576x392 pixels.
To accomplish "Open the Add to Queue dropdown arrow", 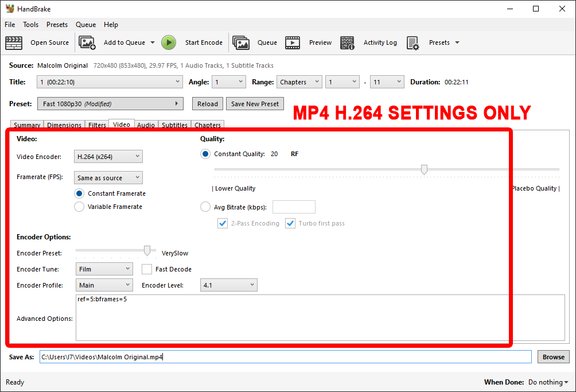I will pos(153,42).
